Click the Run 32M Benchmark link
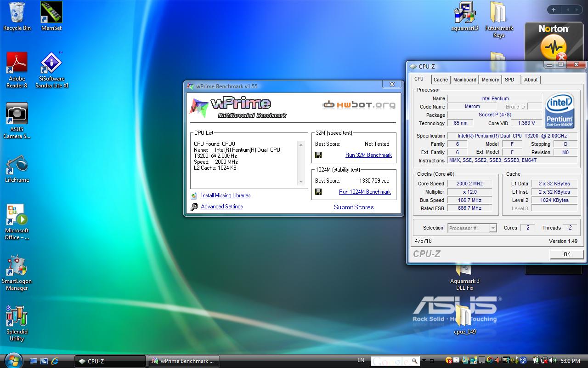 (368, 155)
